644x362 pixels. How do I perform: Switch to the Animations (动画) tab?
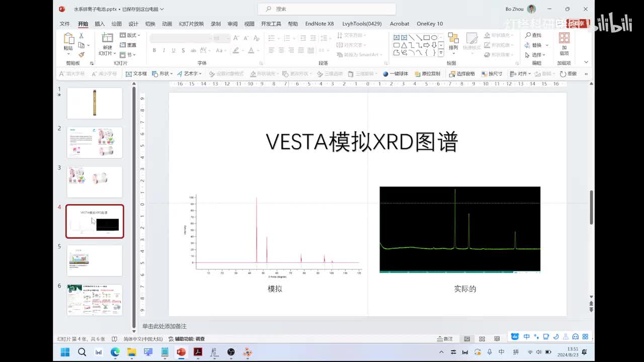tap(167, 24)
